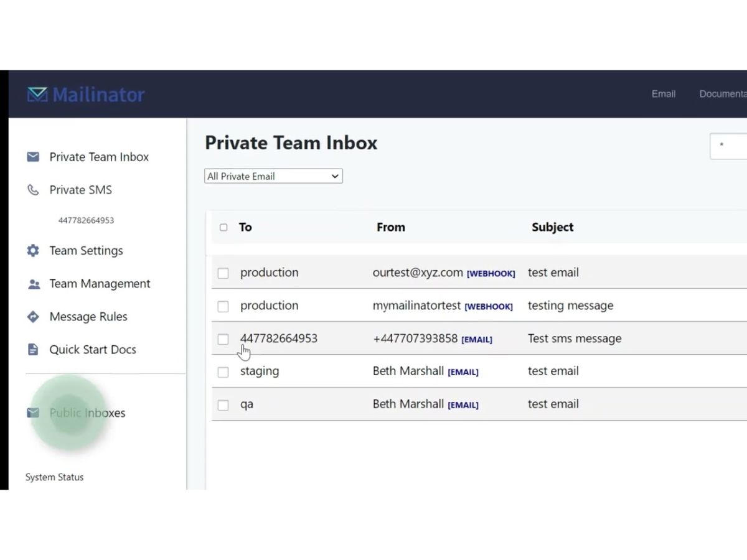Click the Email link in top navigation

click(664, 94)
